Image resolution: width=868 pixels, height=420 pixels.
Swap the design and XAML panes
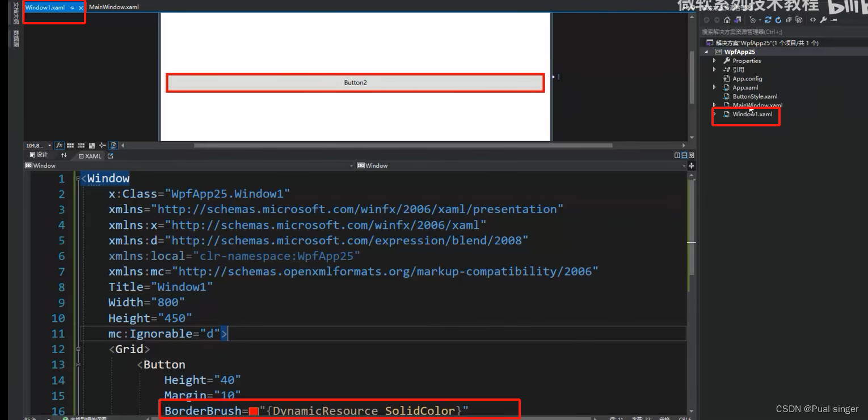click(64, 155)
